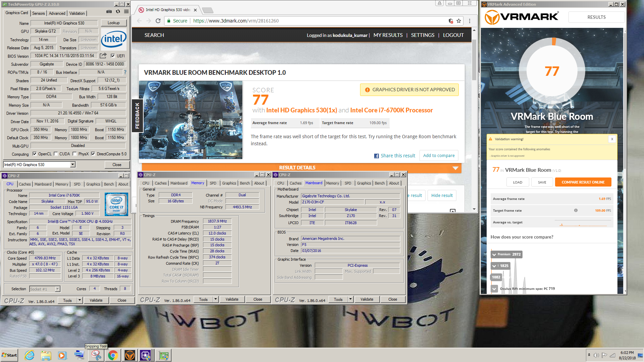Click COMPARE RESULT ONLINE in VRMark

click(583, 182)
